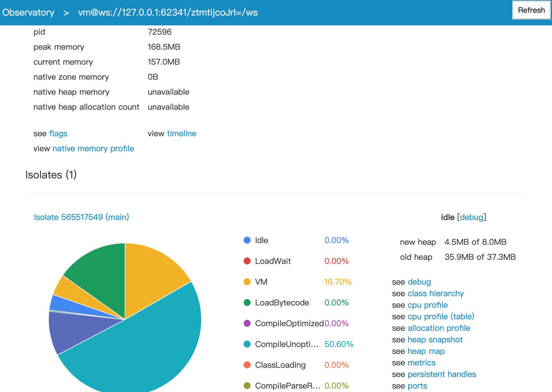The width and height of the screenshot is (552, 392).
Task: Click the red LoadWait legend dot
Action: [x=247, y=261]
